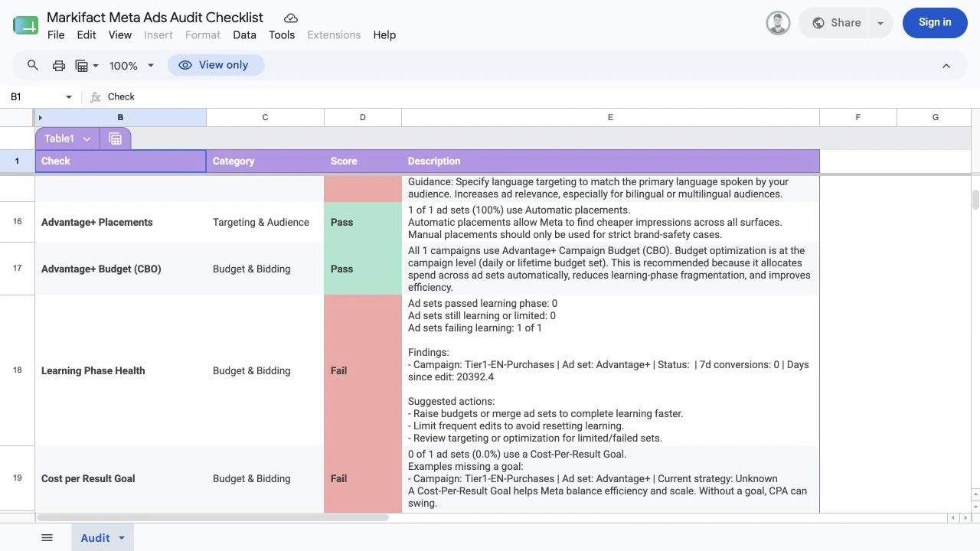Click the Name box showing B1
This screenshot has width=980, height=551.
pyautogui.click(x=34, y=97)
